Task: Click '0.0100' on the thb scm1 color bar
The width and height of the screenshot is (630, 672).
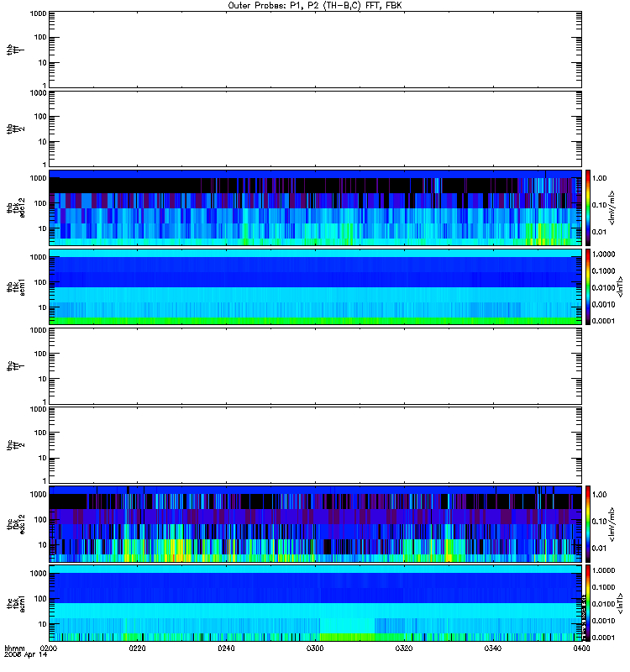Action: [x=603, y=287]
